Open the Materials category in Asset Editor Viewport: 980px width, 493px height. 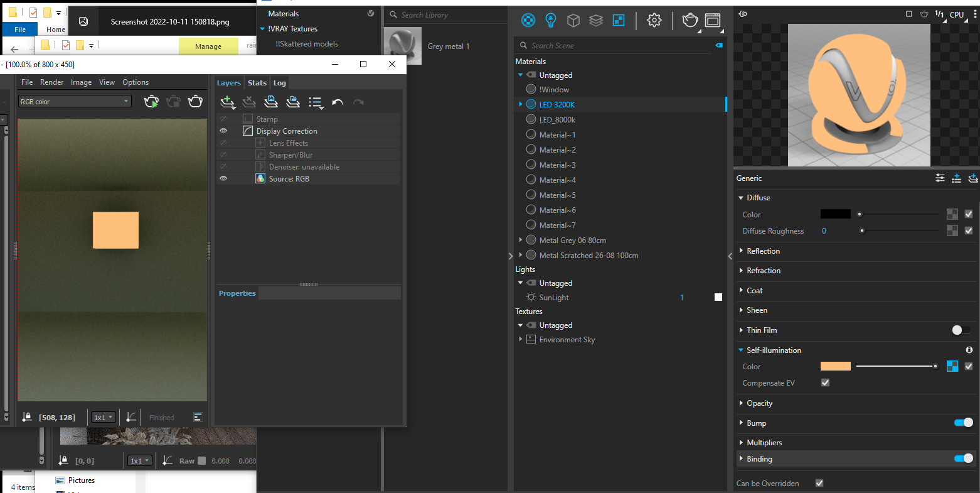pos(529,20)
